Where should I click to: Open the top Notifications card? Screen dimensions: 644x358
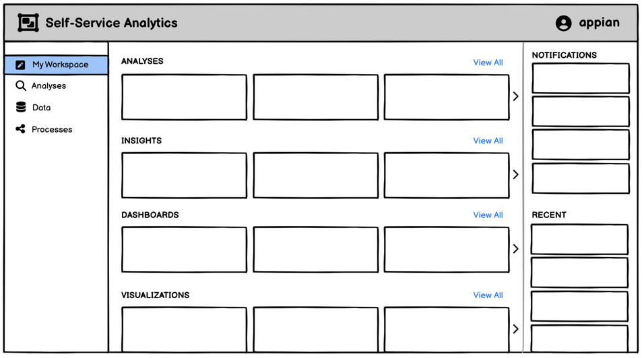pos(580,78)
